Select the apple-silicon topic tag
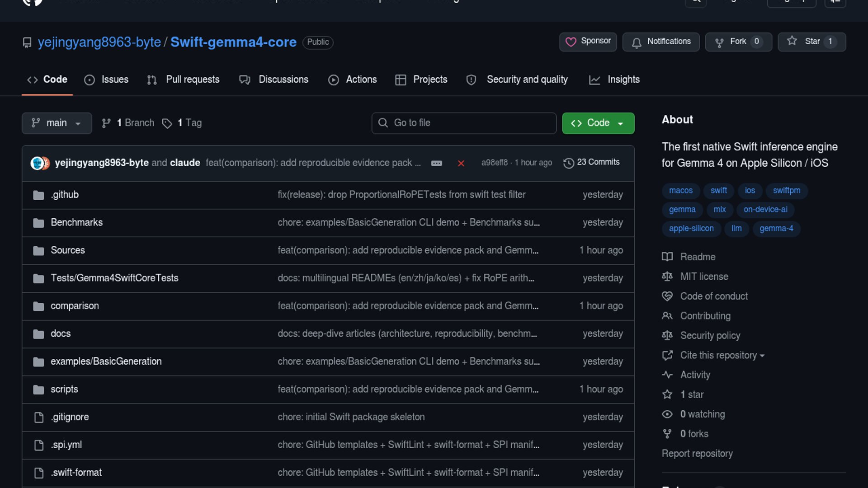The image size is (868, 488). (x=691, y=228)
